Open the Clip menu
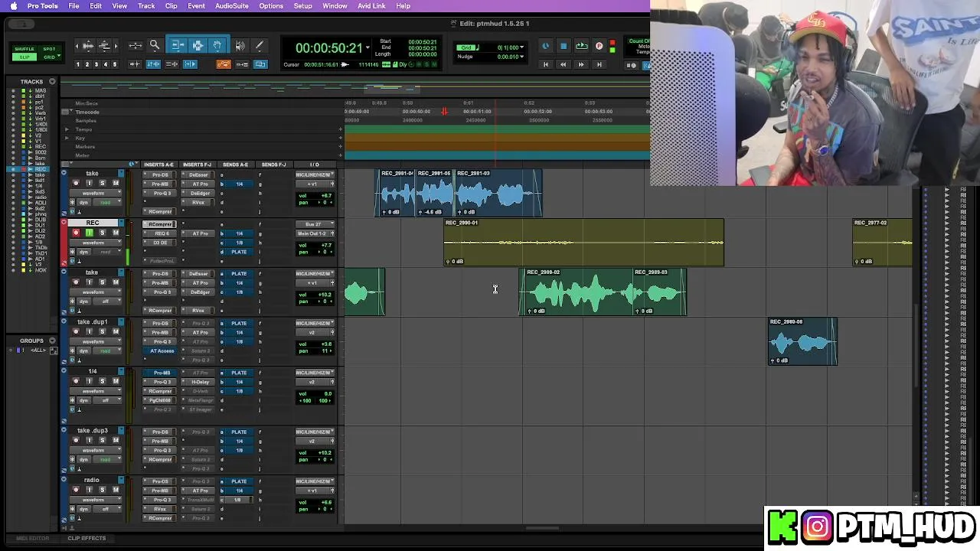Screen dimensions: 980x551 pos(171,6)
